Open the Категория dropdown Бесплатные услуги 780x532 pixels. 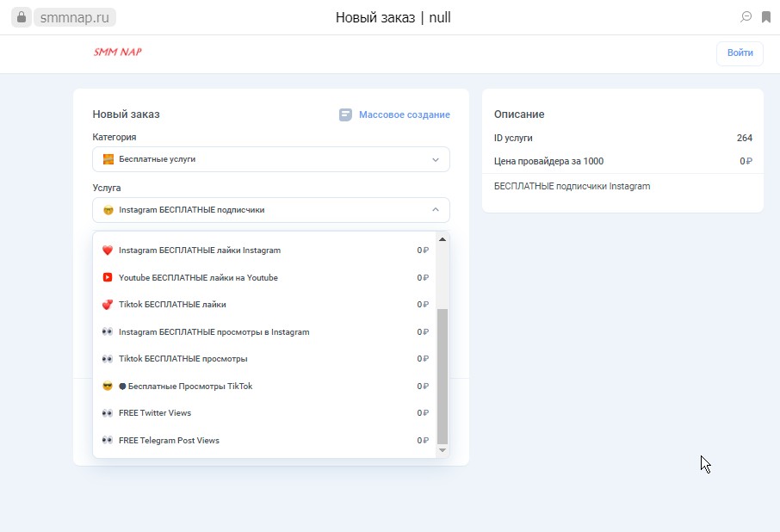click(271, 159)
